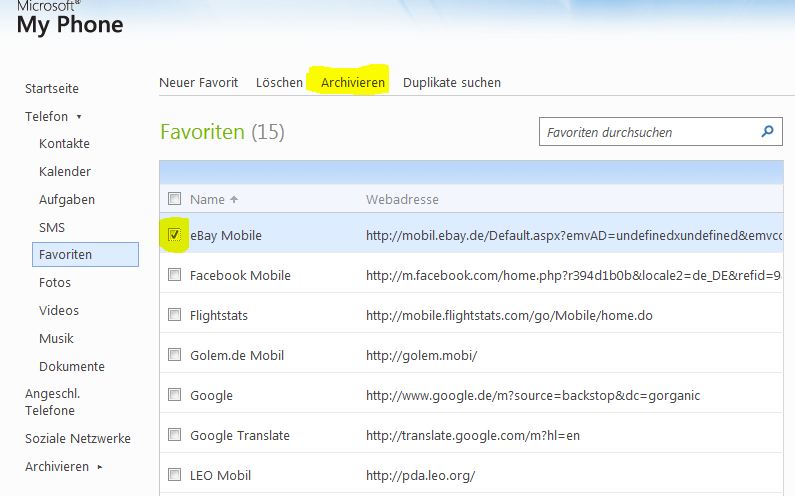Select Favoriten in the sidebar
This screenshot has height=496, width=795.
(x=85, y=254)
